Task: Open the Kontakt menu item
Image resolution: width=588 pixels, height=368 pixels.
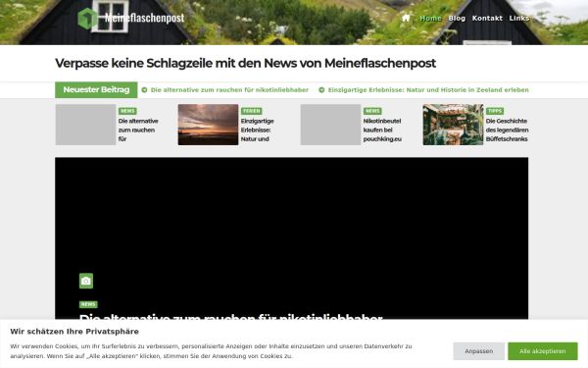Action: [x=487, y=18]
